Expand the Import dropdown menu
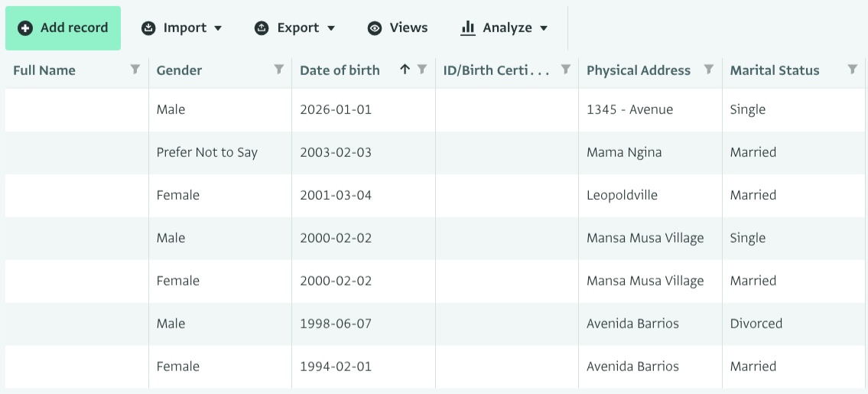The width and height of the screenshot is (868, 394). pyautogui.click(x=218, y=28)
